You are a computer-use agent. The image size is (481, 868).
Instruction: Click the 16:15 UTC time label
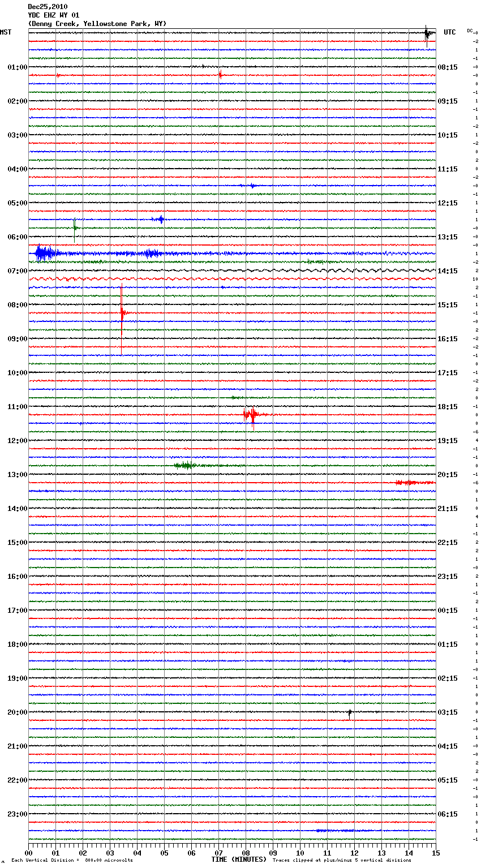click(448, 339)
